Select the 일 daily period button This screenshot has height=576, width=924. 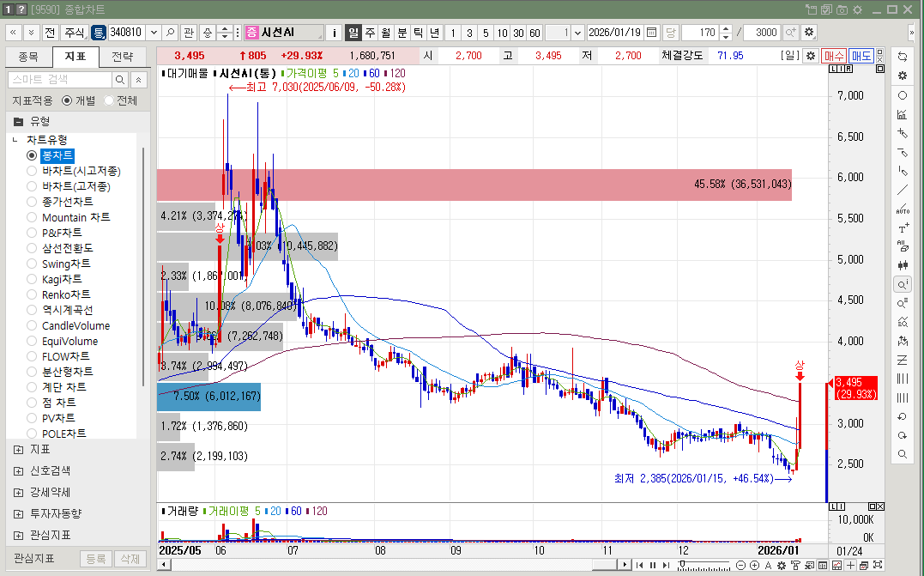pos(353,33)
